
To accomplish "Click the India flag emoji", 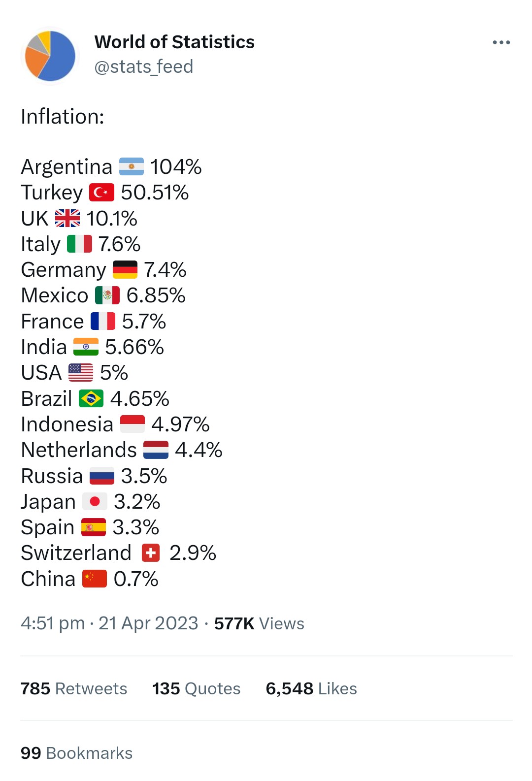I will 86,347.
